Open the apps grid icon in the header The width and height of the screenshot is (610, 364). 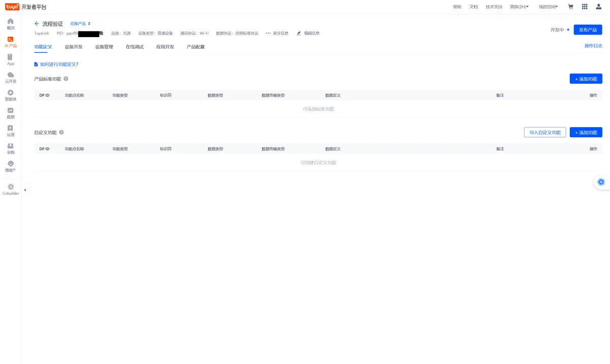[585, 7]
